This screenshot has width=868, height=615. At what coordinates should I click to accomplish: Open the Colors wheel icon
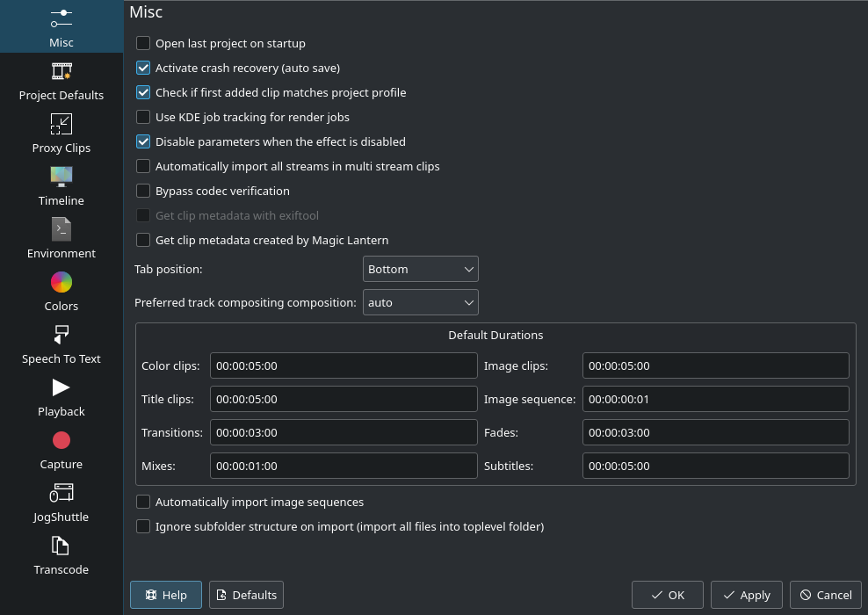(x=61, y=282)
